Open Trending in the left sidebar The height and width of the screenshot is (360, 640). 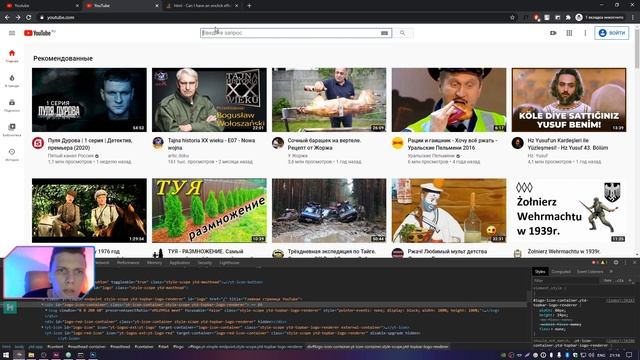tap(12, 81)
